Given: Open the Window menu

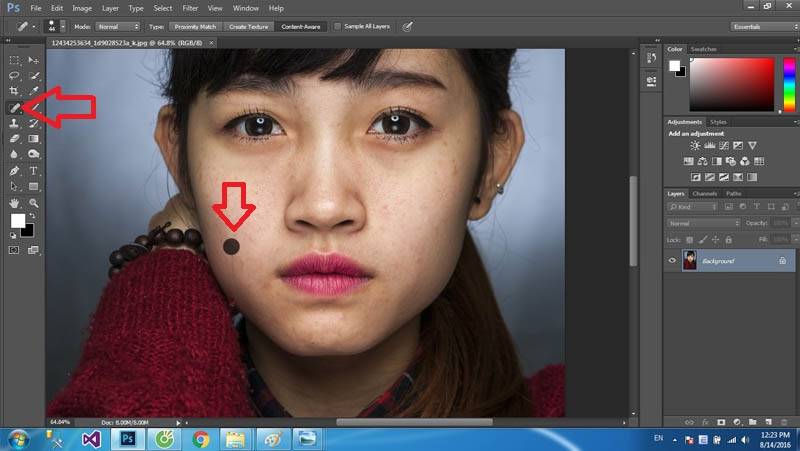Looking at the screenshot, I should pyautogui.click(x=245, y=8).
